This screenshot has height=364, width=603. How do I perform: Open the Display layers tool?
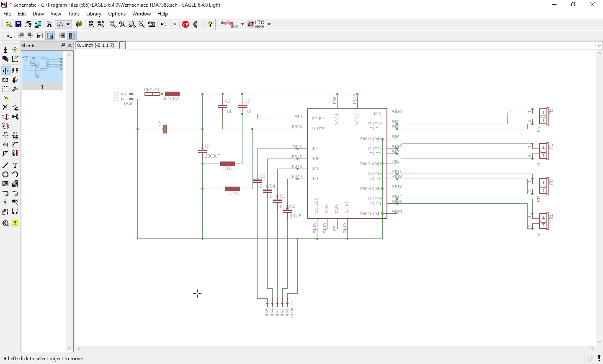coord(5,59)
